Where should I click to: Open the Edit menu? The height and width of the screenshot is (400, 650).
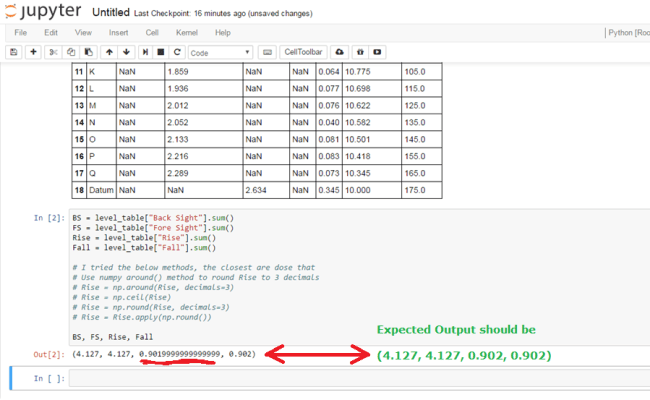pos(51,33)
